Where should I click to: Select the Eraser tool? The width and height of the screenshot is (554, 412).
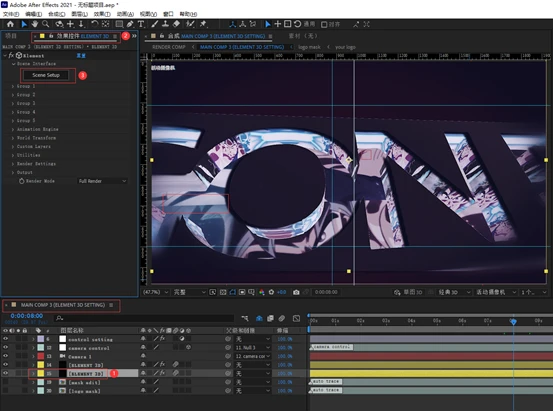click(176, 24)
